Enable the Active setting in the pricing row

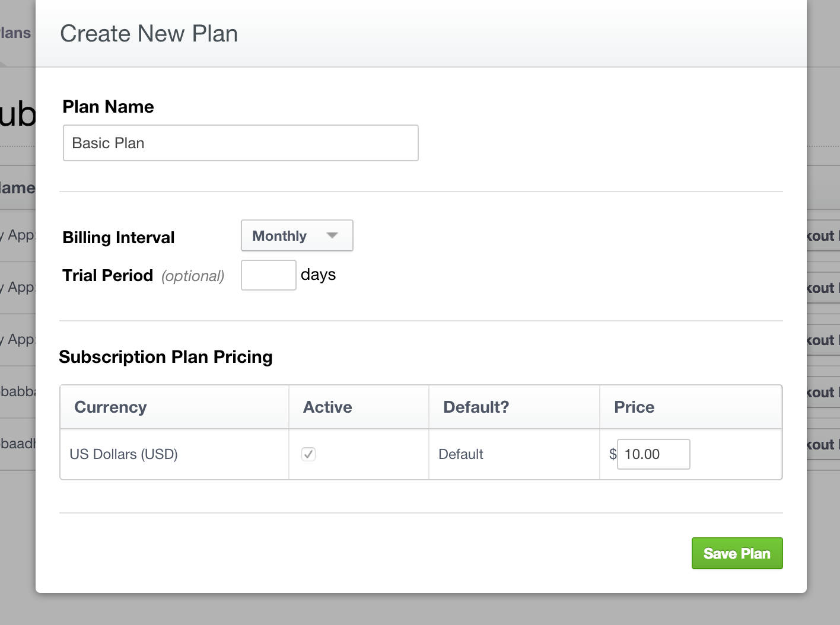click(308, 454)
